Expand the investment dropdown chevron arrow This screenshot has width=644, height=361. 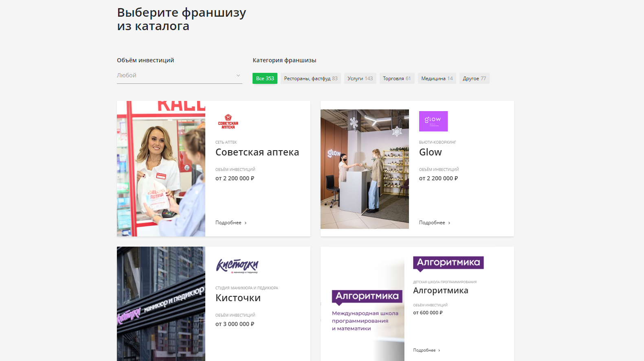point(238,75)
